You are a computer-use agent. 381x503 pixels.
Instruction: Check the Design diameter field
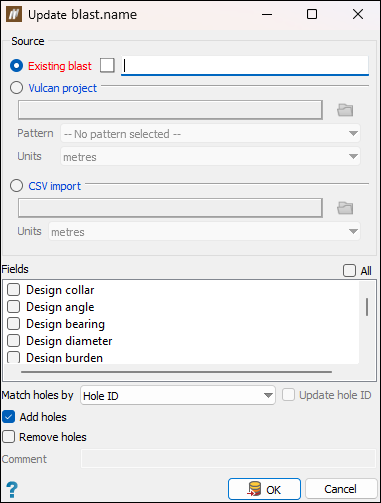(14, 341)
